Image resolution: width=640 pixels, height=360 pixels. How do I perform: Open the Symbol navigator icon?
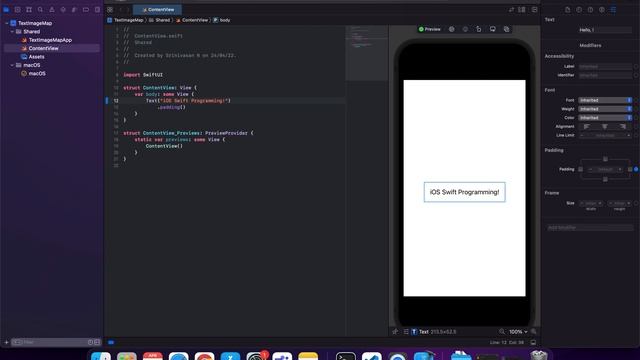click(x=29, y=9)
